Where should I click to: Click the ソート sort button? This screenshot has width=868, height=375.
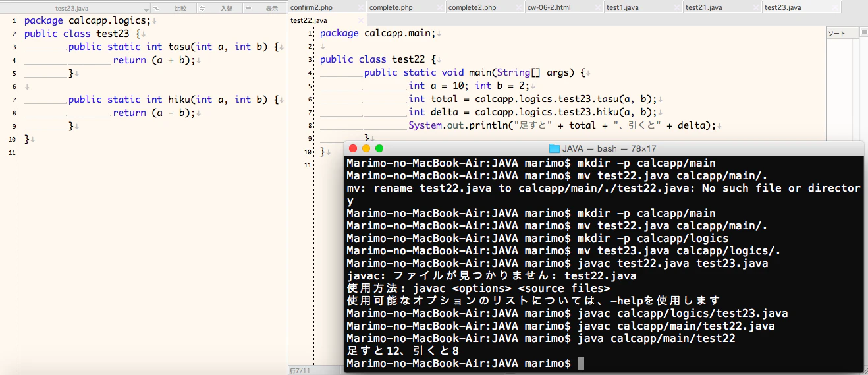click(842, 33)
